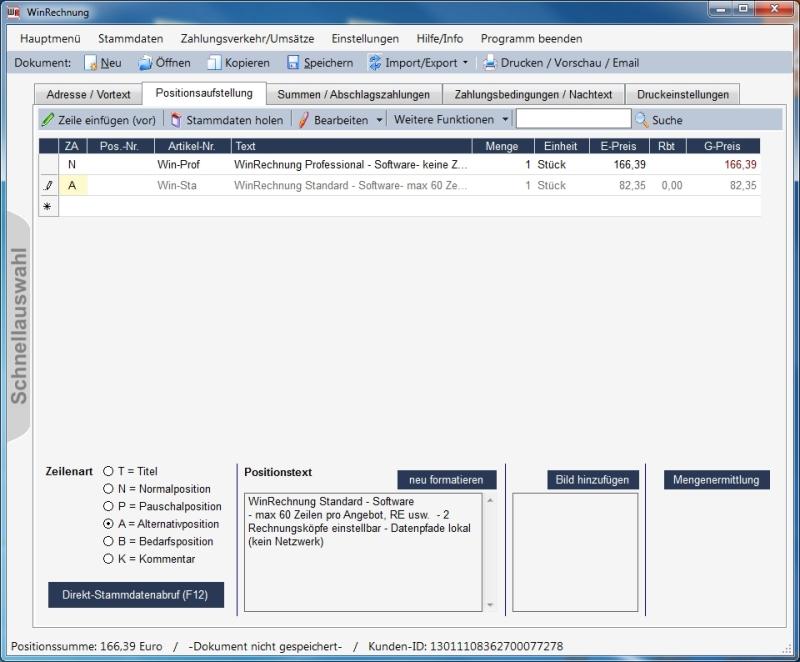This screenshot has width=800, height=662.
Task: Click the Mengenermittlung button
Action: click(x=716, y=480)
